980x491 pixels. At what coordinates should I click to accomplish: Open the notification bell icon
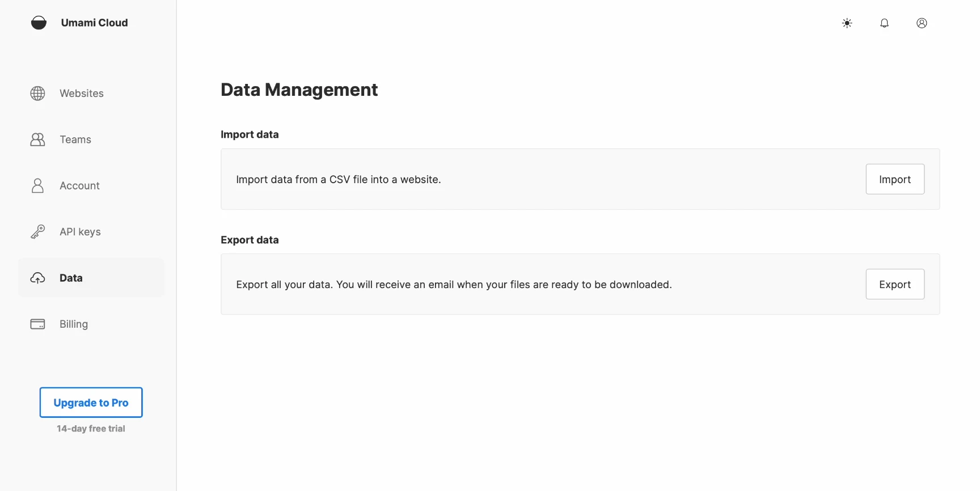coord(884,23)
